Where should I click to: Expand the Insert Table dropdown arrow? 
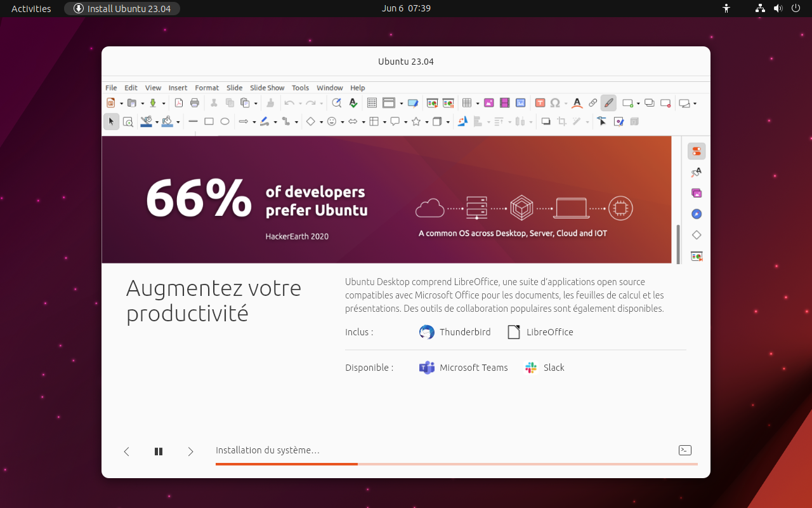click(x=477, y=103)
